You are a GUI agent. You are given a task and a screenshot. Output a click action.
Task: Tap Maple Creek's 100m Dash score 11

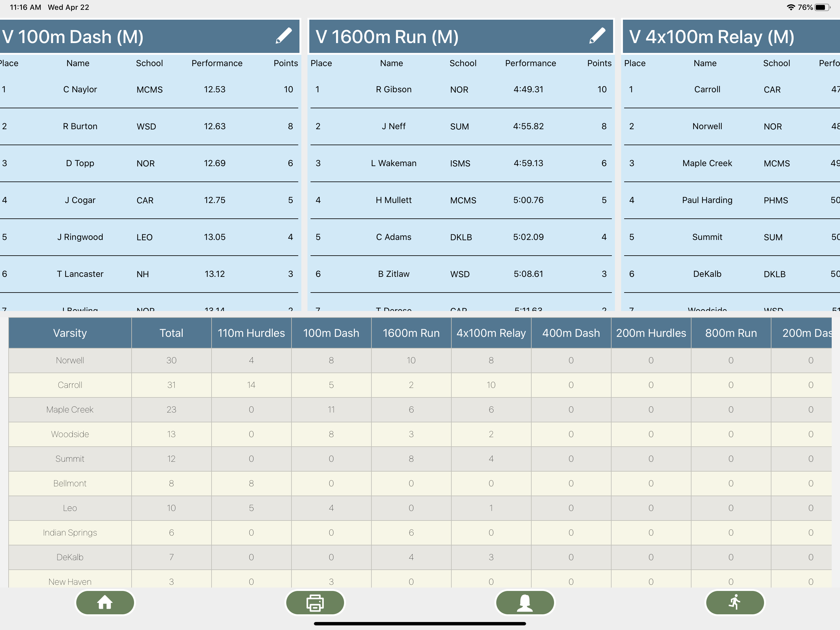[331, 410]
